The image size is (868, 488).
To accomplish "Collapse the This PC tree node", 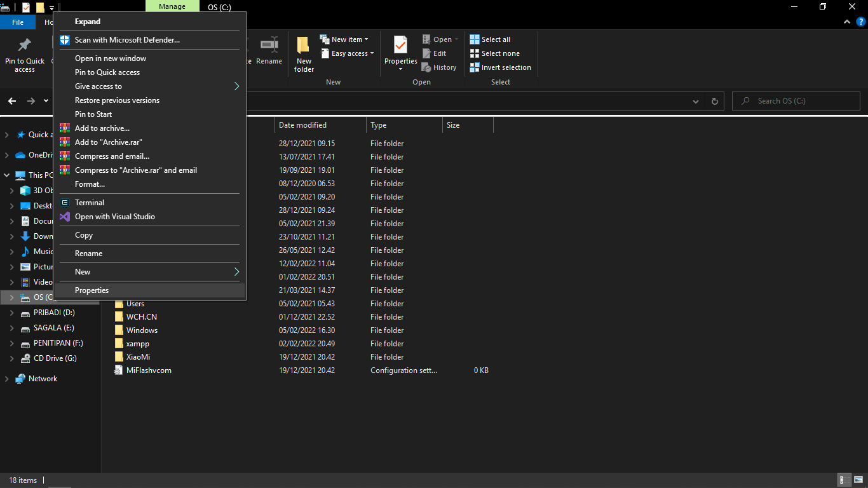I will pos(7,175).
